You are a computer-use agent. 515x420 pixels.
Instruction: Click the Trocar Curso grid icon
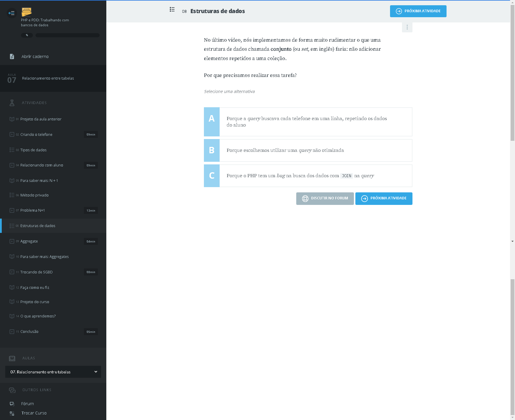tap(12, 413)
